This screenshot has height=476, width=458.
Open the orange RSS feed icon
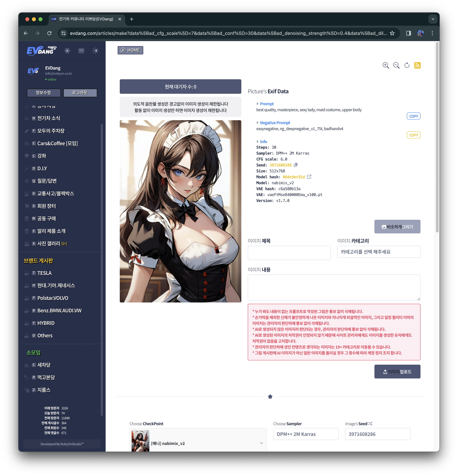click(x=417, y=65)
